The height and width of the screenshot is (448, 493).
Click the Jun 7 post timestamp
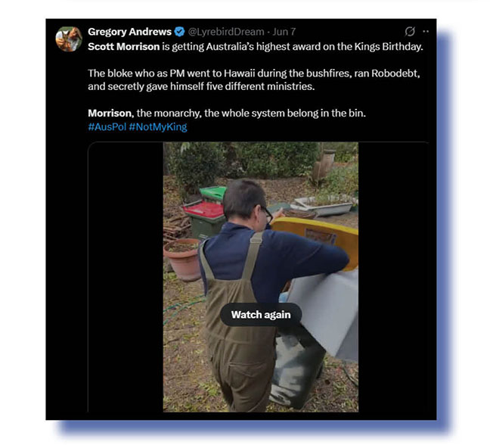[x=284, y=32]
